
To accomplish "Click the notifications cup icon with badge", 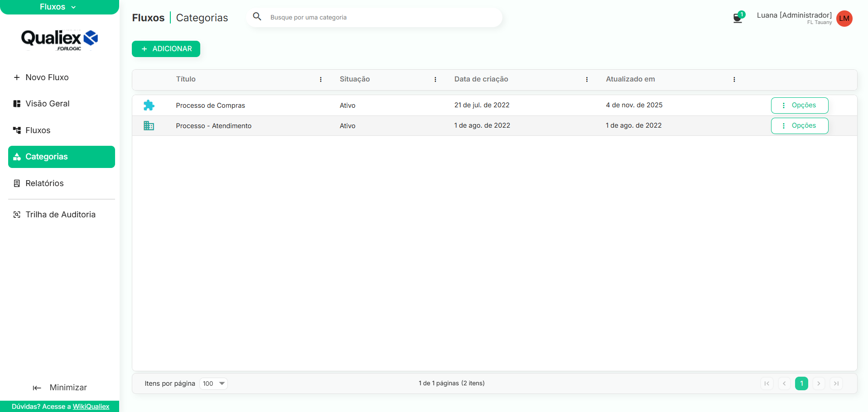I will [738, 18].
